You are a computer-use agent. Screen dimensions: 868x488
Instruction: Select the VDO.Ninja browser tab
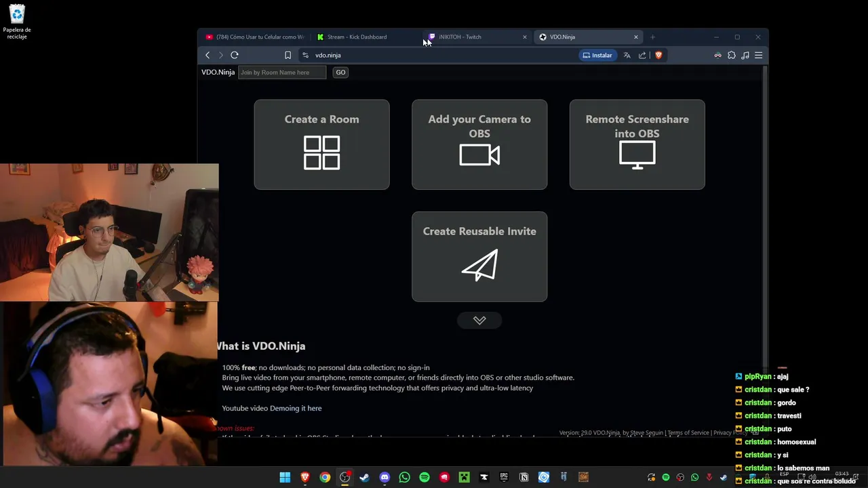pyautogui.click(x=587, y=37)
